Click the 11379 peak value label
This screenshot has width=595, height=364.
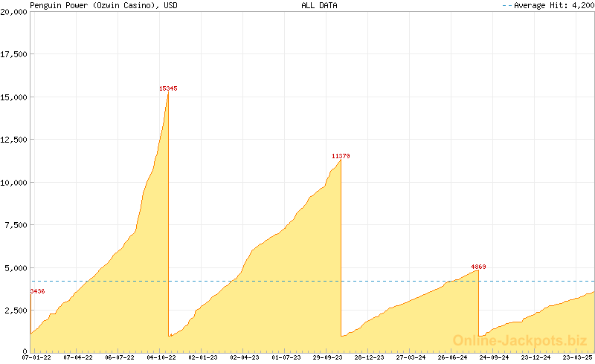click(341, 156)
